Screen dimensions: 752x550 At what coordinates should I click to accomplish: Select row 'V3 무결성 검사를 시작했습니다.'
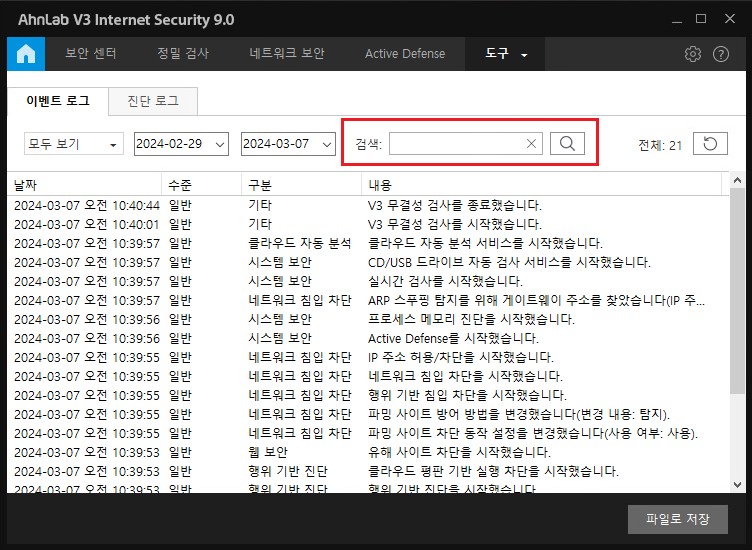pos(368,224)
